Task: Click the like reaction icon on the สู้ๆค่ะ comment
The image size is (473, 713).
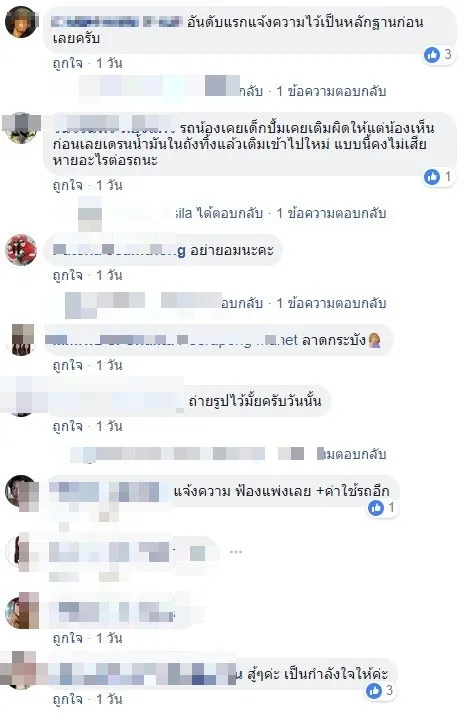Action: pos(374,691)
